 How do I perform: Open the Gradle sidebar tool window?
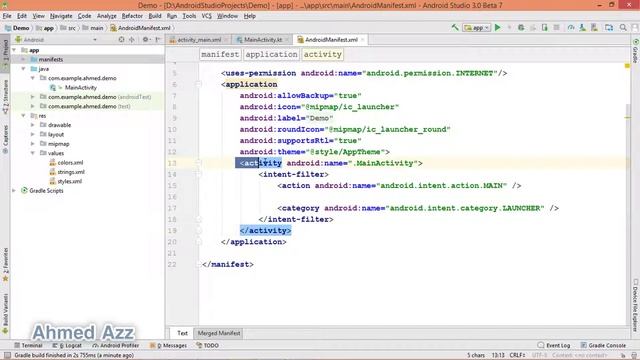tap(636, 51)
